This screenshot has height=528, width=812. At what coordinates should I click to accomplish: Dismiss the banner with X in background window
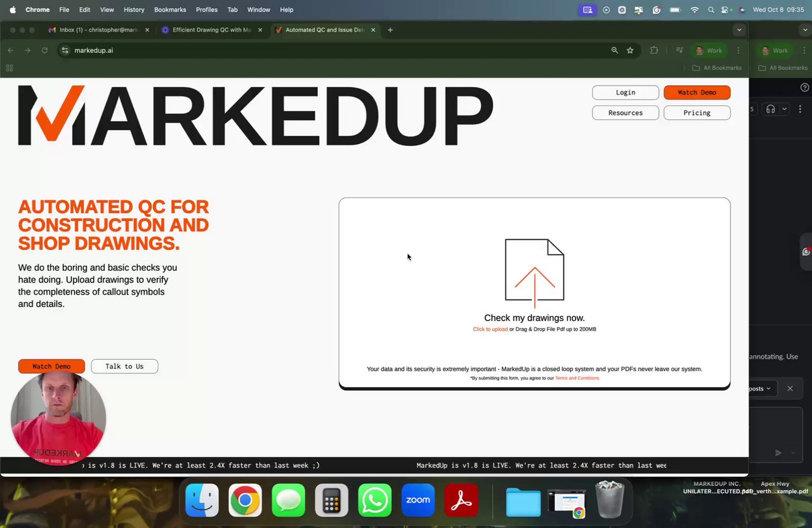pos(790,388)
